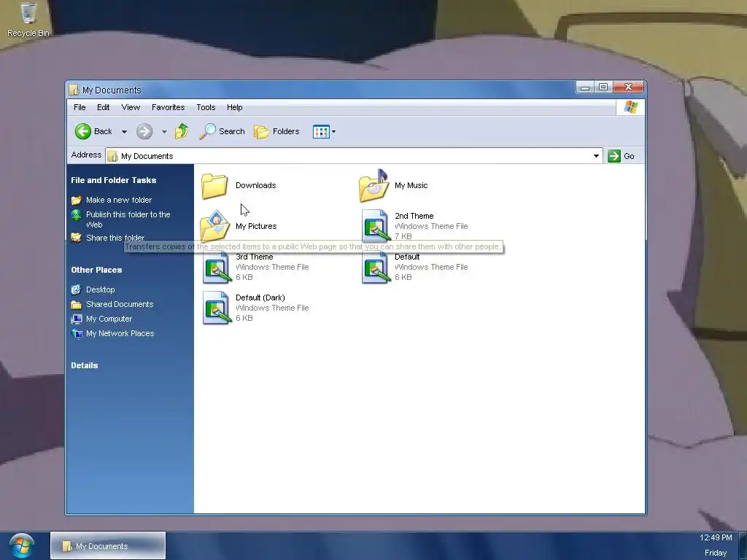Go to Shared Documents link
747x560 pixels.
(x=120, y=304)
